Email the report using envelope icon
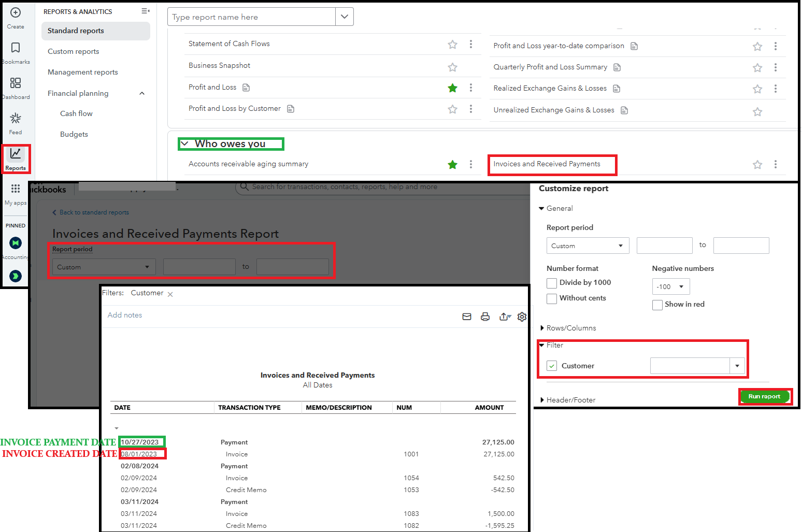Screen dimensions: 802x532 point(466,317)
